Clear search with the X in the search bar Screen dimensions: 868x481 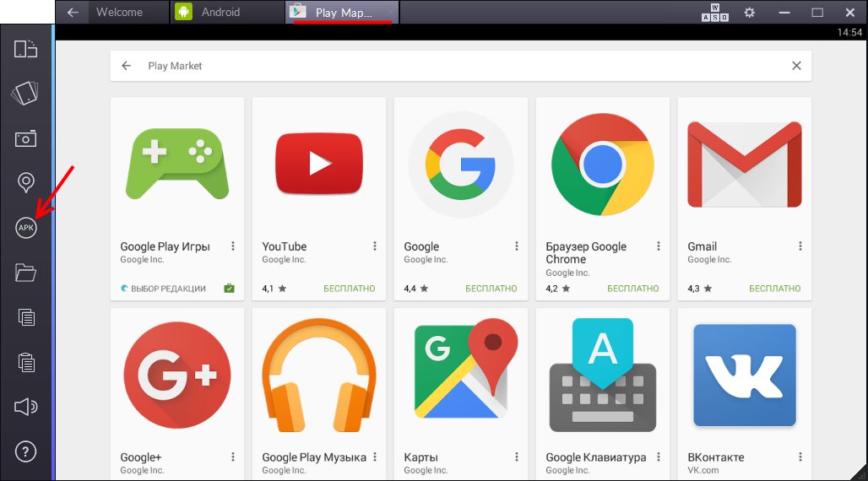[796, 66]
